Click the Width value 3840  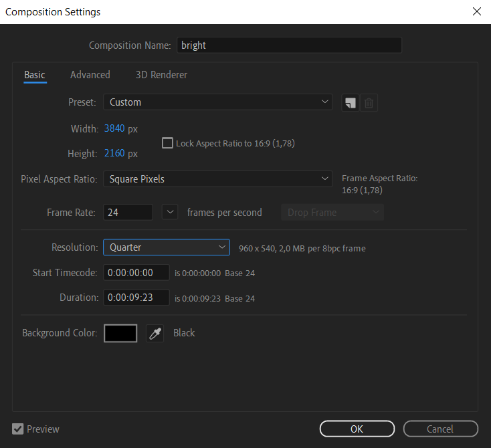tap(114, 128)
